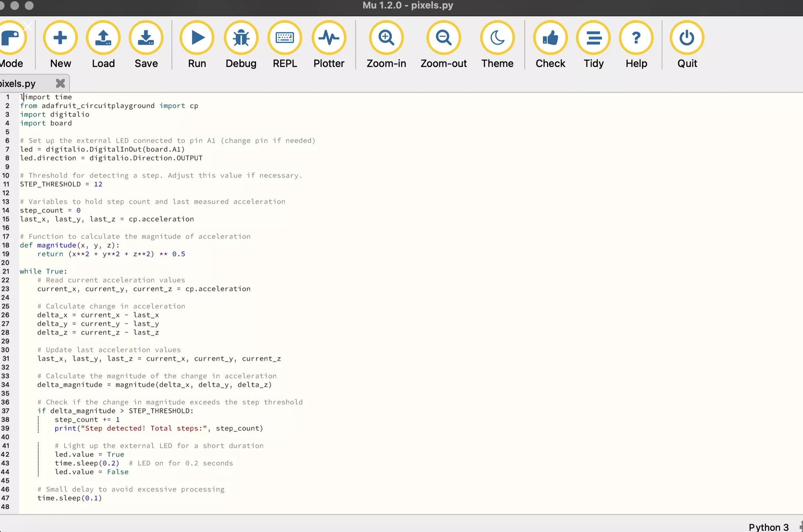Click line number 48 in the gutter
Screen dimensions: 803x532
(6, 507)
